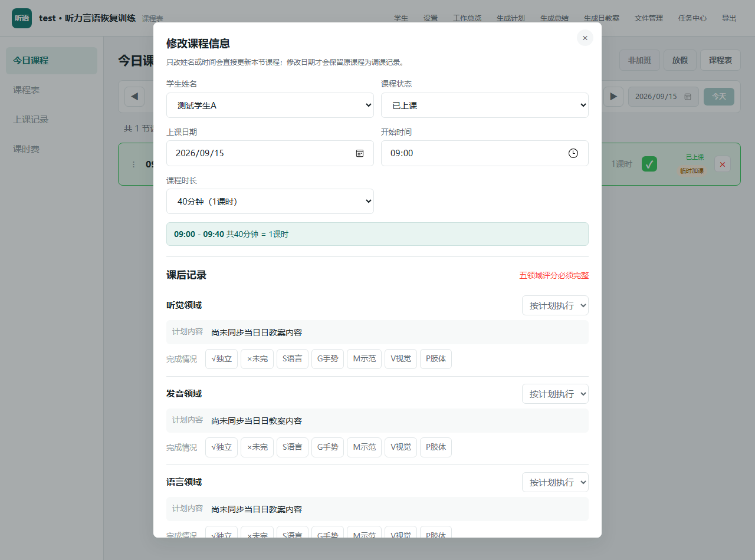Image resolution: width=755 pixels, height=560 pixels.
Task: Select 今日课程 in the sidebar
Action: [51, 61]
